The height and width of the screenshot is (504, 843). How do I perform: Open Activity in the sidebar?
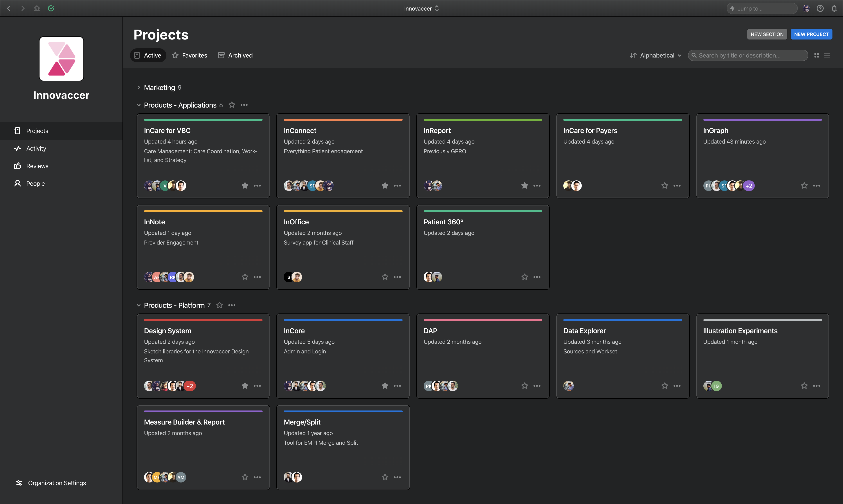tap(61, 148)
